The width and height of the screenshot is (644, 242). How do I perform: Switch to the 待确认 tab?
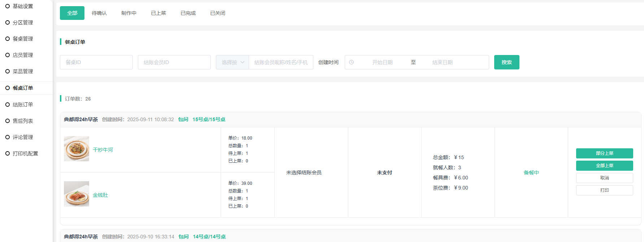pos(99,13)
